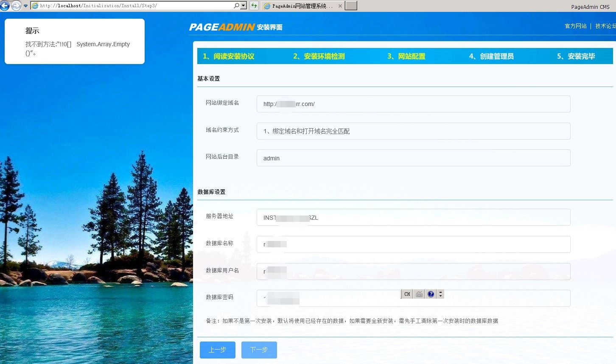The height and width of the screenshot is (364, 616).
Task: Click the keyboard icon on language bar
Action: pos(419,294)
